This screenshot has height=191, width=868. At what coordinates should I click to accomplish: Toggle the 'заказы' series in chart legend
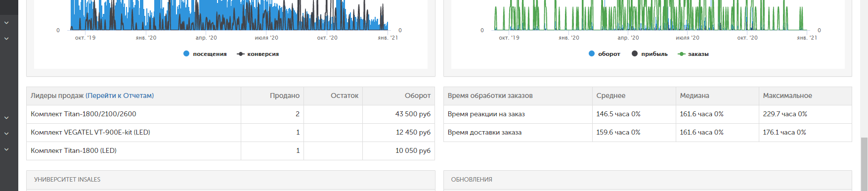click(693, 54)
